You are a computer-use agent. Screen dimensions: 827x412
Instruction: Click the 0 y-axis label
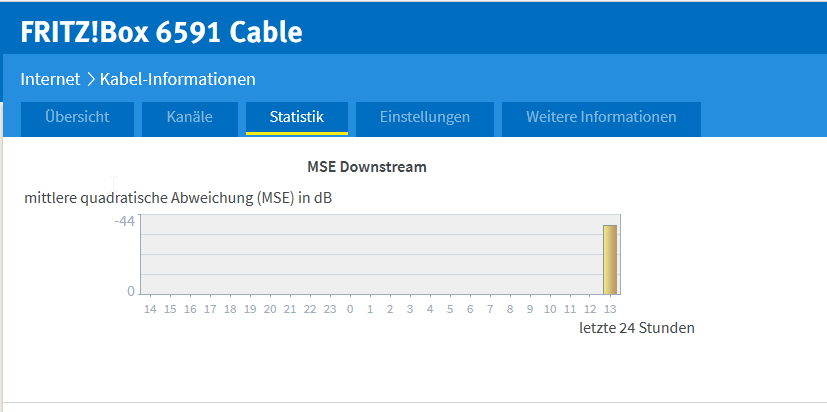tap(130, 291)
